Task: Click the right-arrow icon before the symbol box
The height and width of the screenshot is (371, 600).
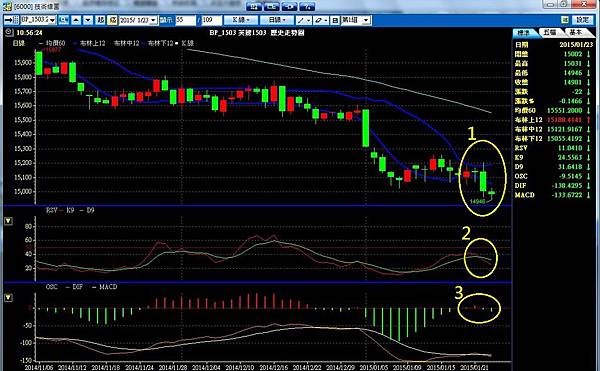Action: (x=9, y=20)
